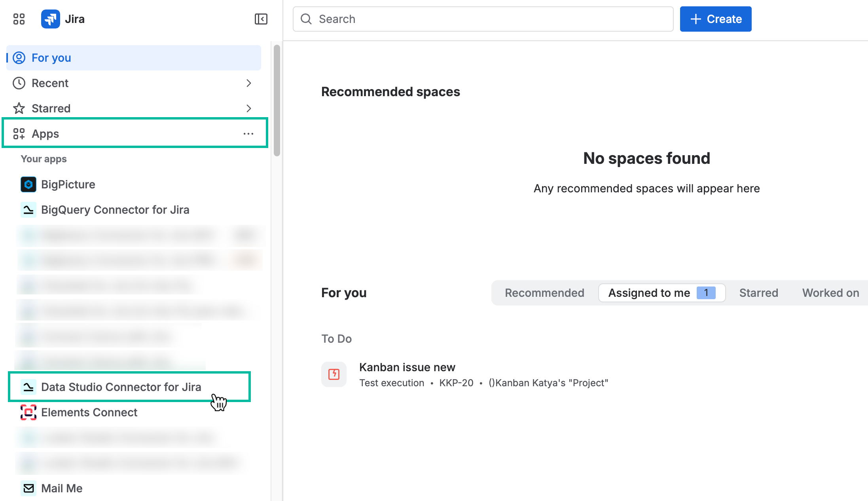Click the "Recommended spaces" heading
This screenshot has width=868, height=501.
pyautogui.click(x=390, y=92)
